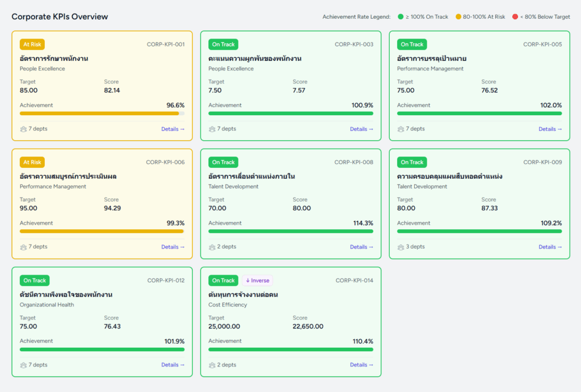Click departments icon on CORP-KPI-008 card
This screenshot has width=581, height=392.
[212, 247]
